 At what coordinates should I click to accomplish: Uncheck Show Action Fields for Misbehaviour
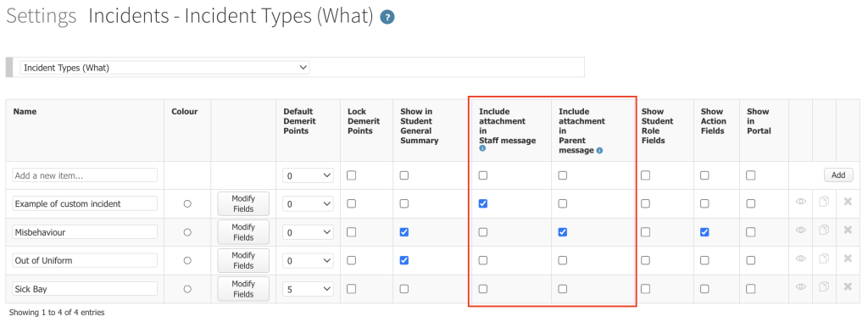704,232
